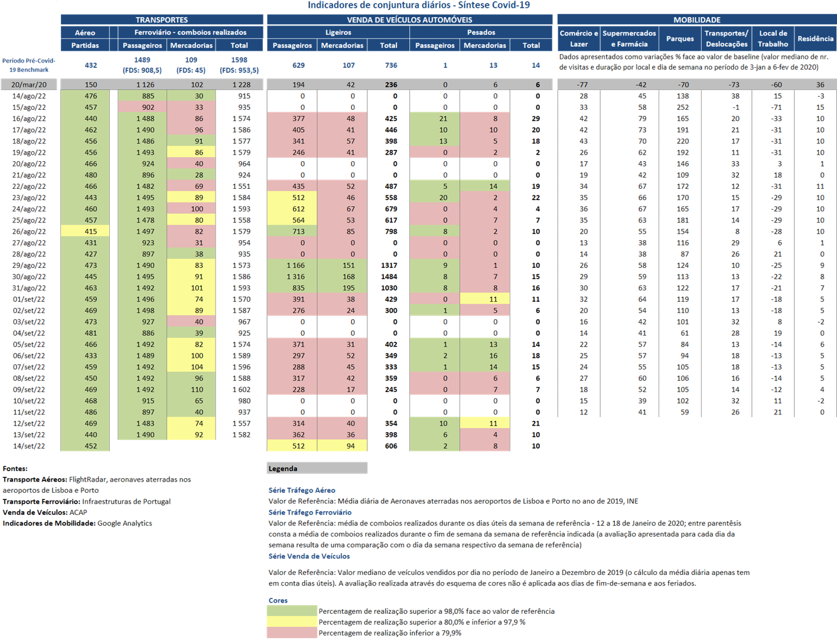Select the 'Partidas' column header
The width and height of the screenshot is (837, 644).
[85, 45]
